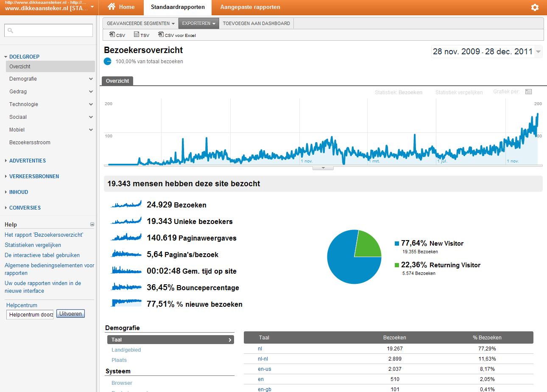Screen dimensions: 547x392
Task: Open the % nieuwe bezoeken sparkline
Action: [x=126, y=303]
